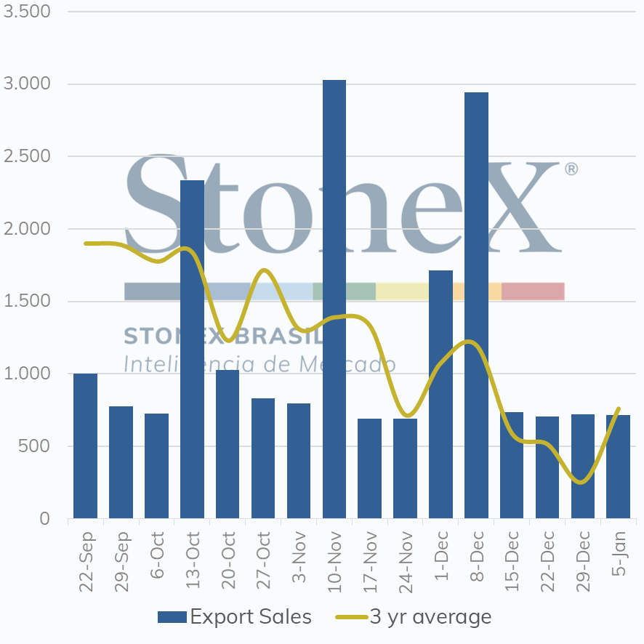
Task: Click the 24-Nov x-axis label
Action: coord(406,563)
